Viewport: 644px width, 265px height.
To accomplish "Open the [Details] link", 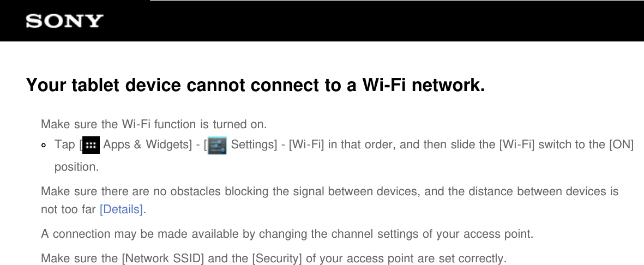I will pyautogui.click(x=122, y=209).
